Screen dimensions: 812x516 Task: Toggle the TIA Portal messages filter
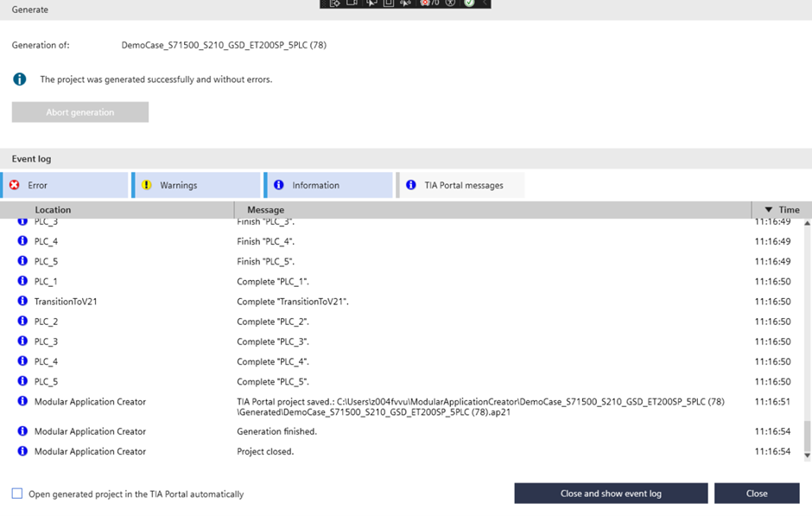click(x=463, y=185)
